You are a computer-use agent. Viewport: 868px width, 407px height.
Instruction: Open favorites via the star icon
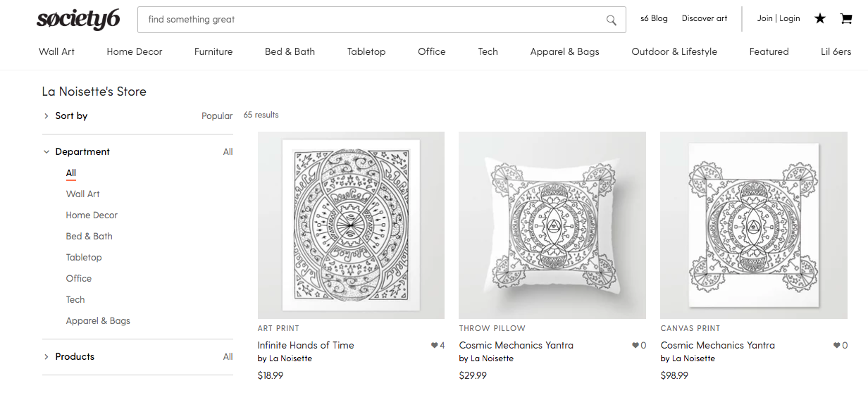tap(820, 19)
